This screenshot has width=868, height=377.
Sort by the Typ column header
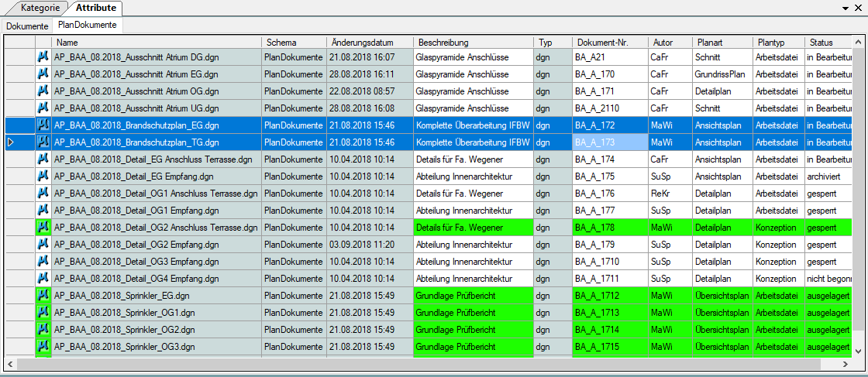pyautogui.click(x=553, y=43)
